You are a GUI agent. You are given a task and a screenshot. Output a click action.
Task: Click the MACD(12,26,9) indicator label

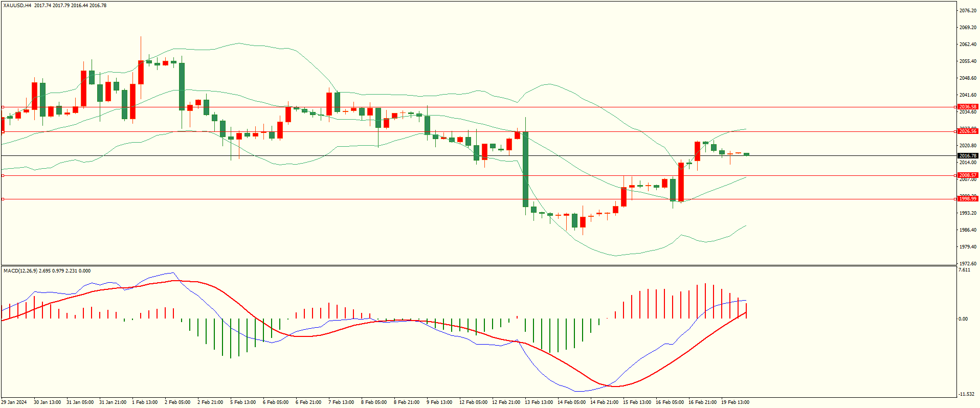point(20,270)
